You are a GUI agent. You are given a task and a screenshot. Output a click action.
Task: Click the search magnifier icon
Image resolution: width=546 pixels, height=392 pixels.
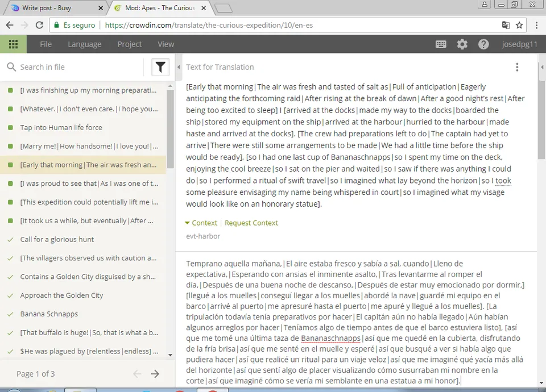click(11, 67)
